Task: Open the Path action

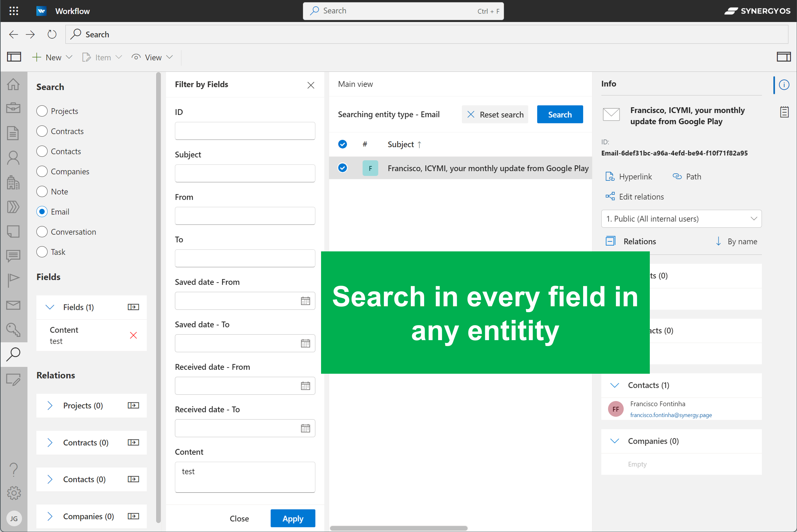Action: (x=686, y=176)
